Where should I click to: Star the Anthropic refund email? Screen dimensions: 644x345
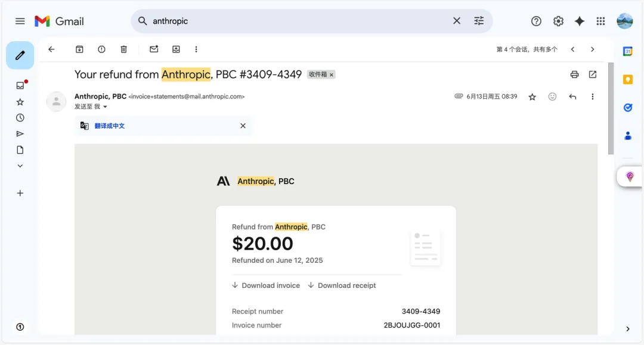(532, 97)
